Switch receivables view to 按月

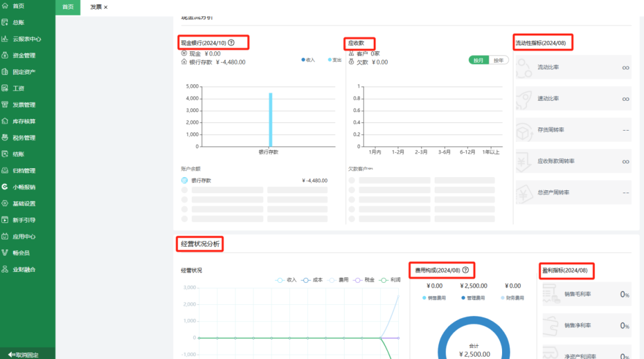479,60
